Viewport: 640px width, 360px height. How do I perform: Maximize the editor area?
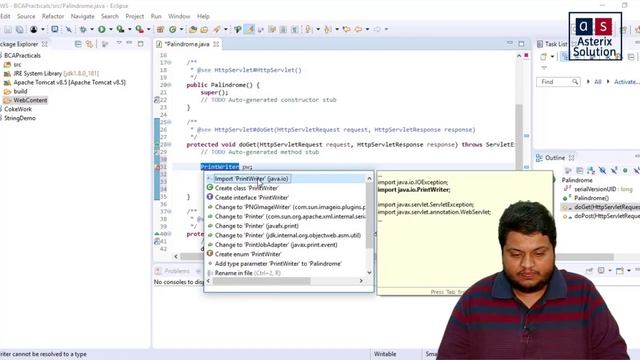pyautogui.click(x=521, y=43)
